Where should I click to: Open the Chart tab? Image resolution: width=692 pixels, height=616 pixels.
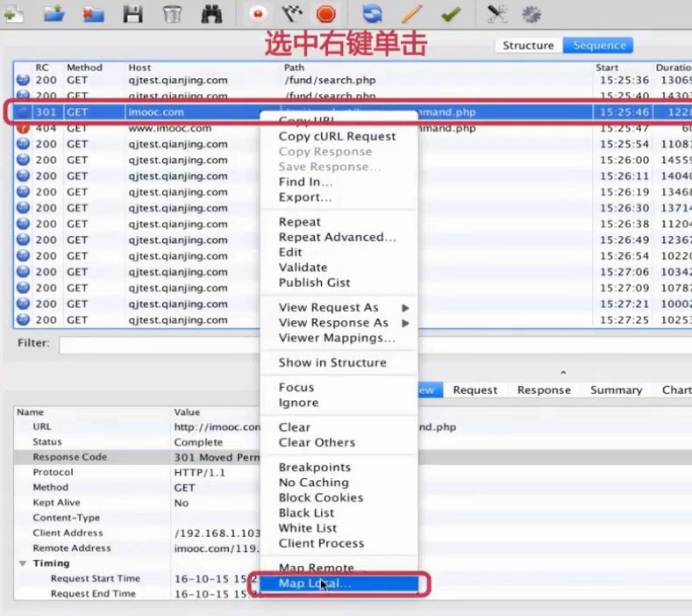pyautogui.click(x=676, y=390)
